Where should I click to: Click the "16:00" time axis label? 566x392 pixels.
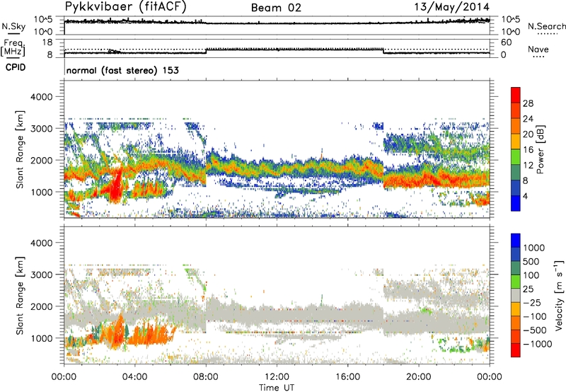(347, 377)
